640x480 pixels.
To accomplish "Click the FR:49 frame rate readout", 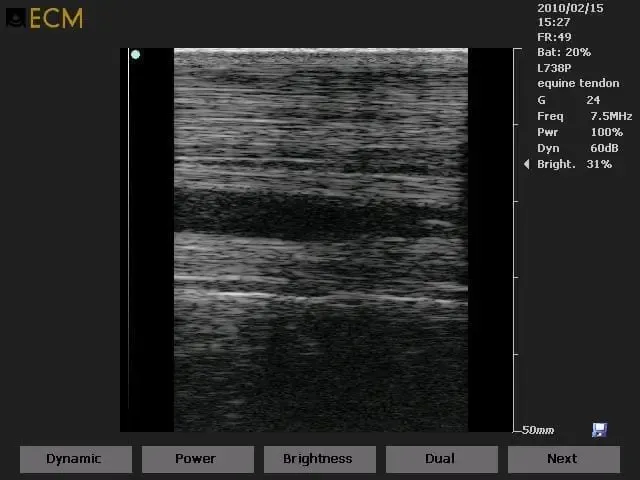I will pyautogui.click(x=554, y=37).
